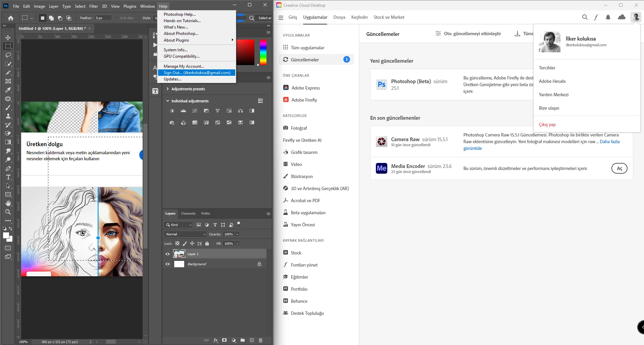Viewport: 644px width, 345px height.
Task: Open Adobe Hesabı from the account menu
Action: [x=552, y=81]
